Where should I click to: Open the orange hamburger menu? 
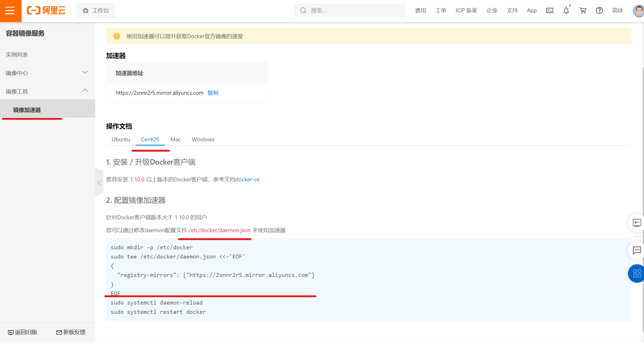(11, 11)
